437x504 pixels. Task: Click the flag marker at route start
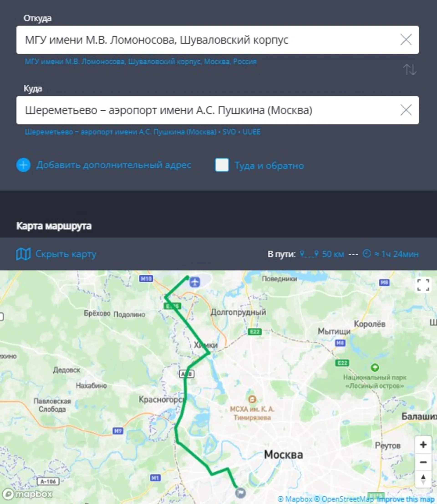(x=240, y=493)
